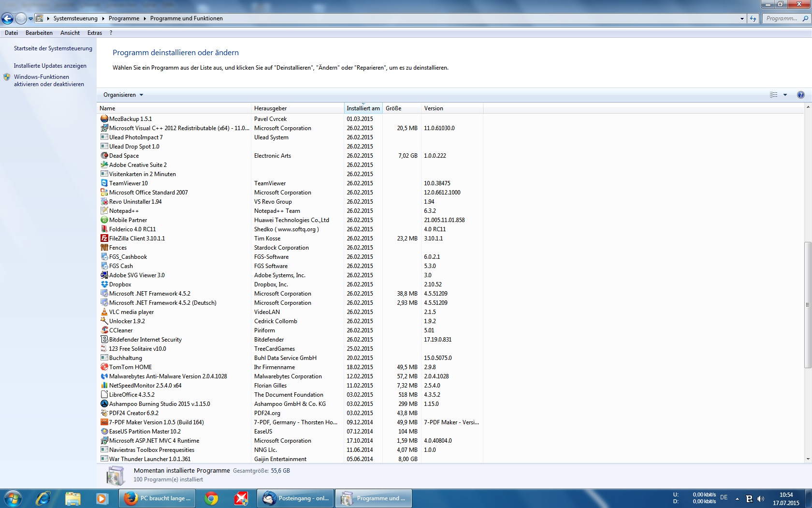Click the scrollbar up arrow

point(807,107)
